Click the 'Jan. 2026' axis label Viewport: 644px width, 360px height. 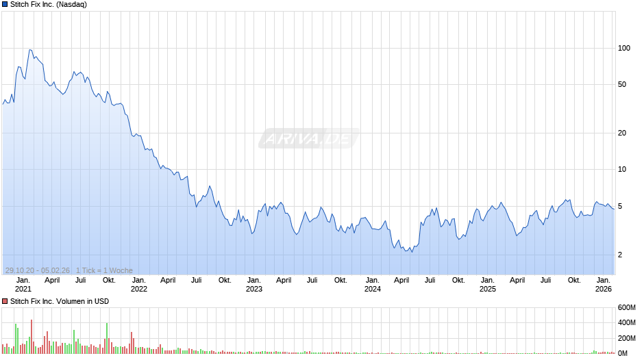click(x=604, y=285)
